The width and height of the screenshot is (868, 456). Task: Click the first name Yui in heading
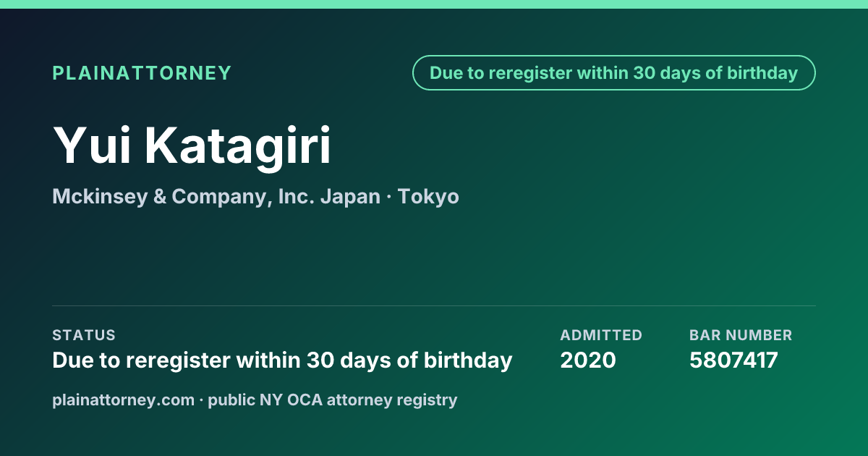92,145
